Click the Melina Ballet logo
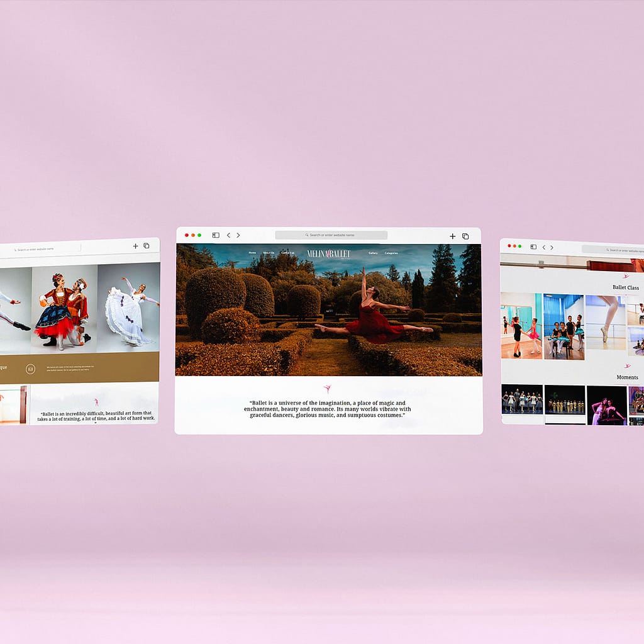This screenshot has width=644, height=644. (328, 253)
